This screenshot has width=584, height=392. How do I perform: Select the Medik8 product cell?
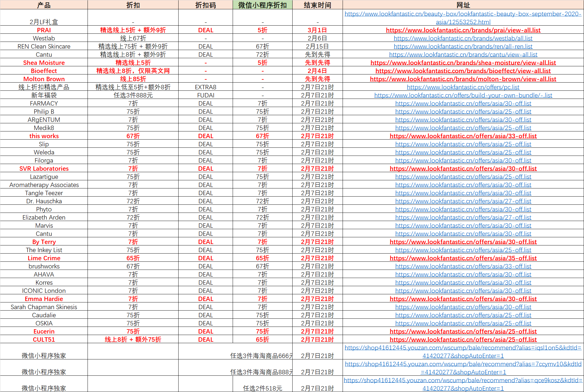pos(44,128)
